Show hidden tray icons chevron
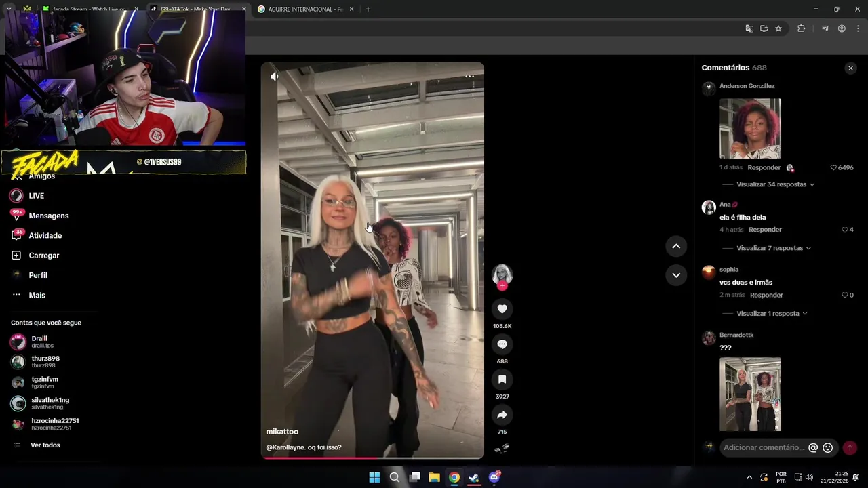 [749, 477]
